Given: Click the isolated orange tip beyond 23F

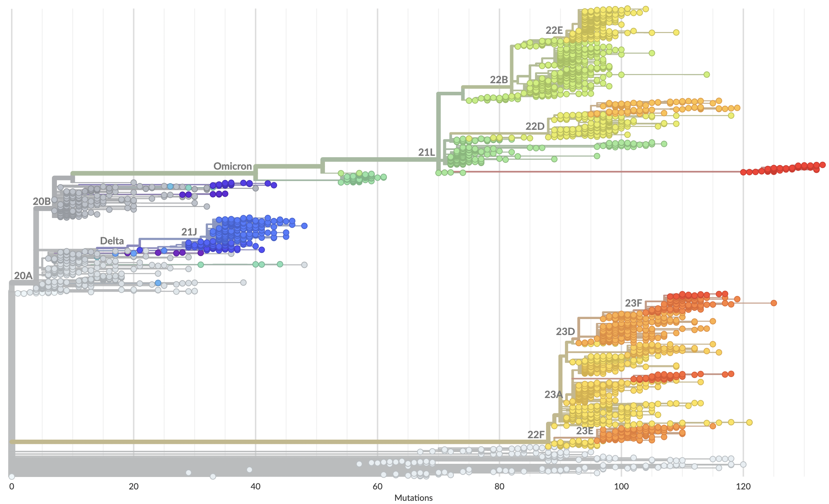Looking at the screenshot, I should [x=773, y=303].
